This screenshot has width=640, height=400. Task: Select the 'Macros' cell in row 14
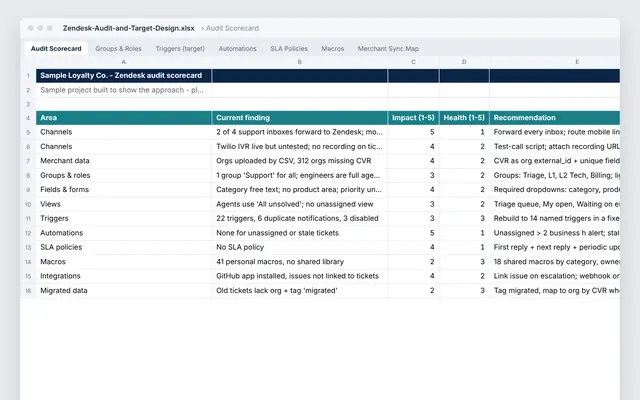click(124, 262)
